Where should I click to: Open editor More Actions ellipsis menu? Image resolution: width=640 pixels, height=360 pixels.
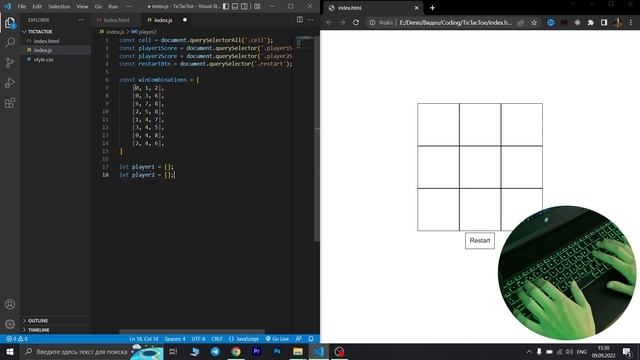(x=311, y=20)
